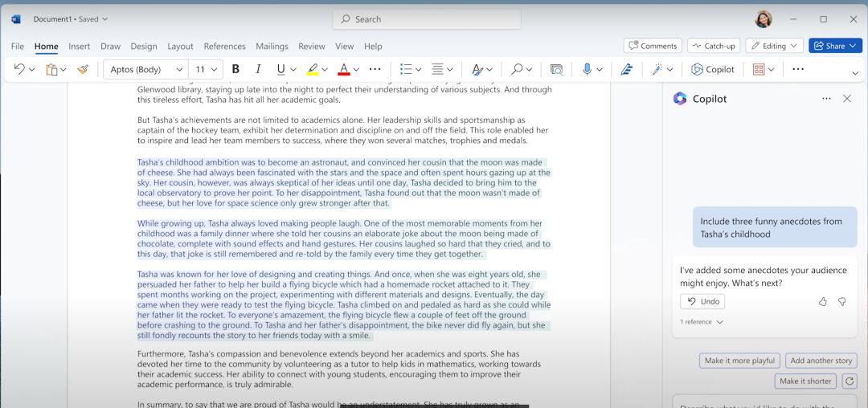Switch to the Design tab
Screen dimensions: 868x408
click(x=144, y=47)
